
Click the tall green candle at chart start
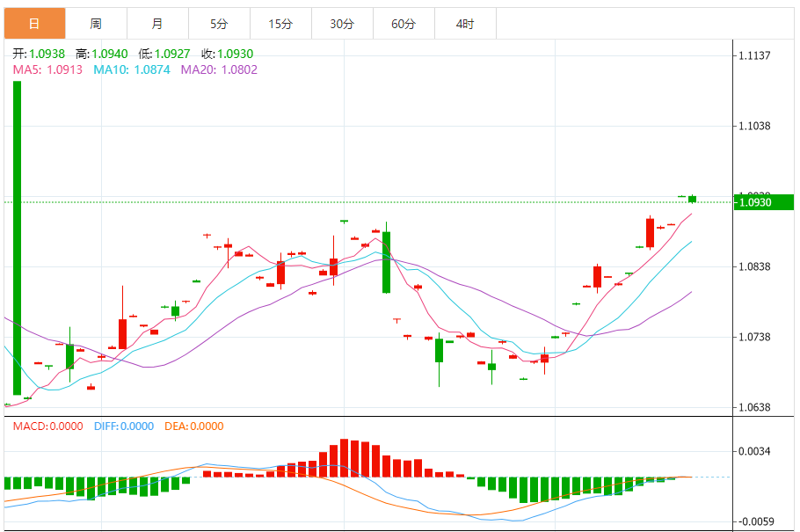(x=17, y=238)
